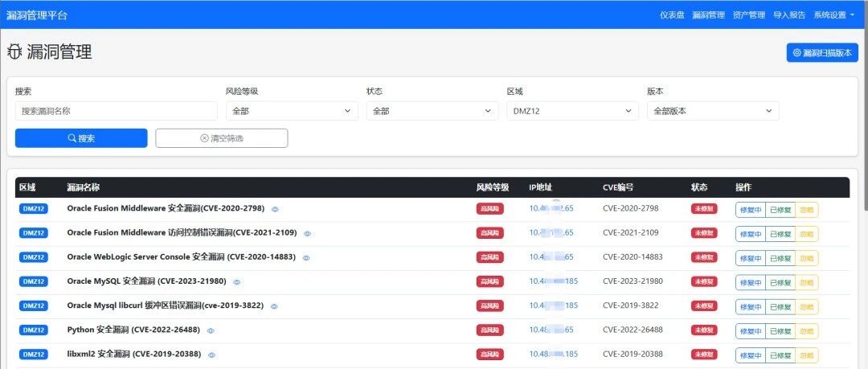Screen dimensions: 868x369
Task: Click the bug icon beside 漏洞管理 heading
Action: 14,52
